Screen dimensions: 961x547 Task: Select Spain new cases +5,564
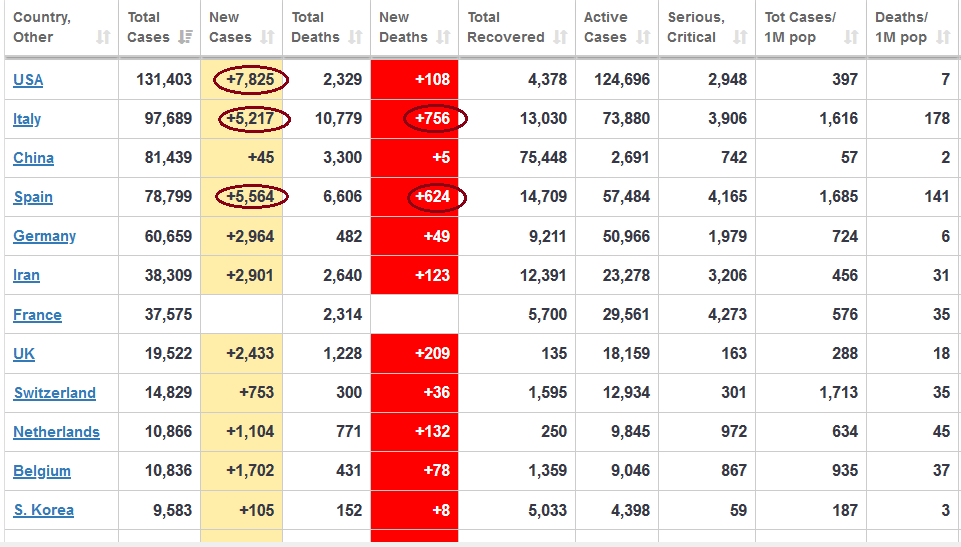click(250, 197)
